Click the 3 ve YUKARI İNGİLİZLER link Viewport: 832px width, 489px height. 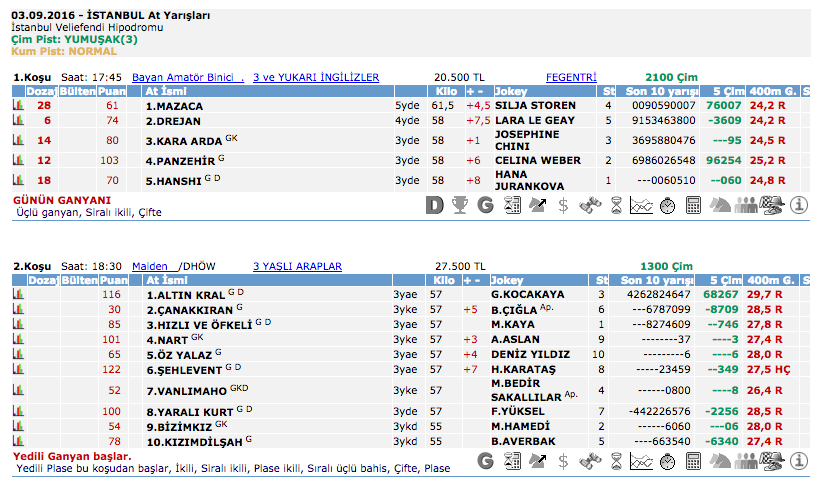point(316,77)
